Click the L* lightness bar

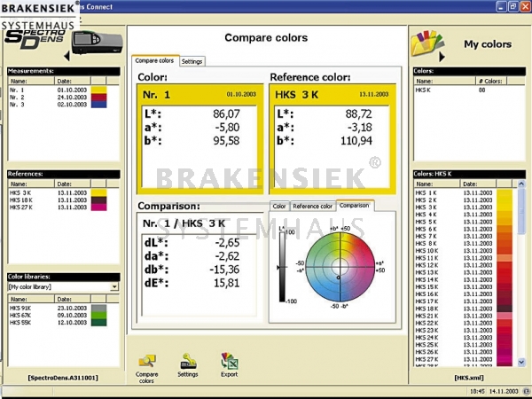(282, 267)
